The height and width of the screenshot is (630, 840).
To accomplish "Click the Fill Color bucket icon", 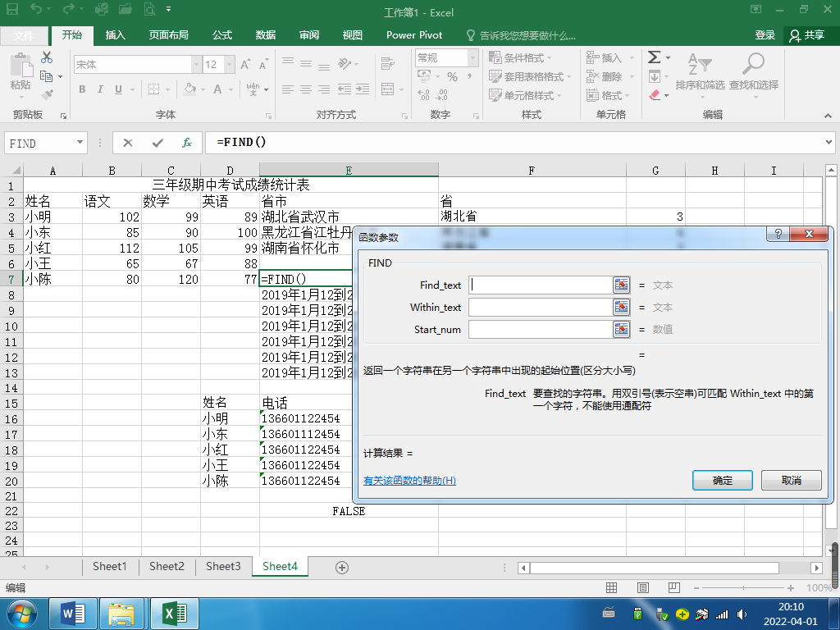I will tap(189, 89).
